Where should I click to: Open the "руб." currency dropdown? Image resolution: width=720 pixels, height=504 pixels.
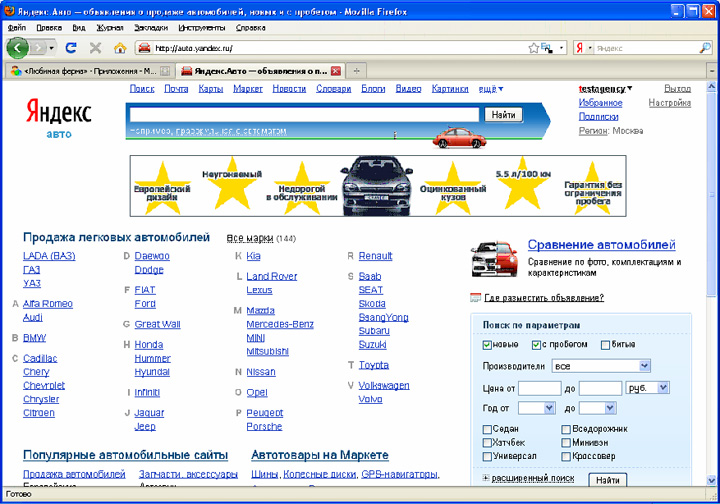[647, 387]
